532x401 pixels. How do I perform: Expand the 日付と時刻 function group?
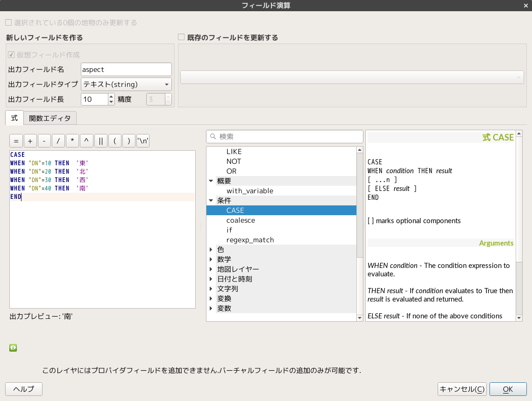coord(211,279)
